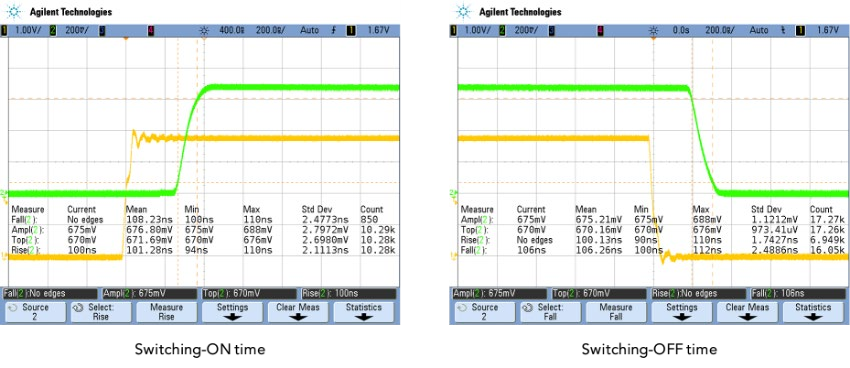
Task: Click the Select: Fall softkey
Action: tap(550, 312)
